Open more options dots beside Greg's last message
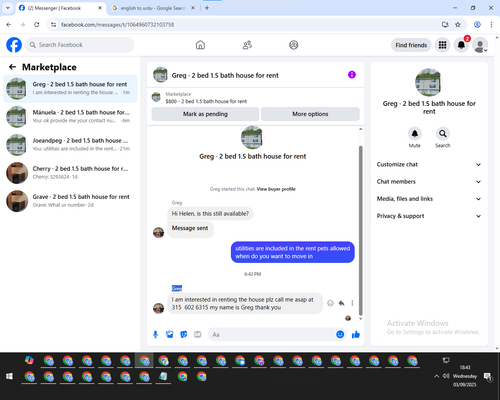 [x=352, y=303]
